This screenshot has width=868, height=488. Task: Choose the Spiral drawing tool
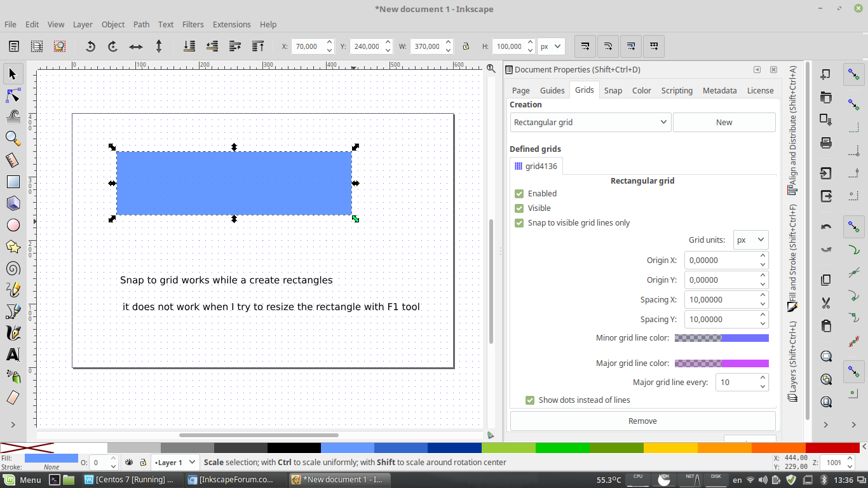tap(13, 268)
